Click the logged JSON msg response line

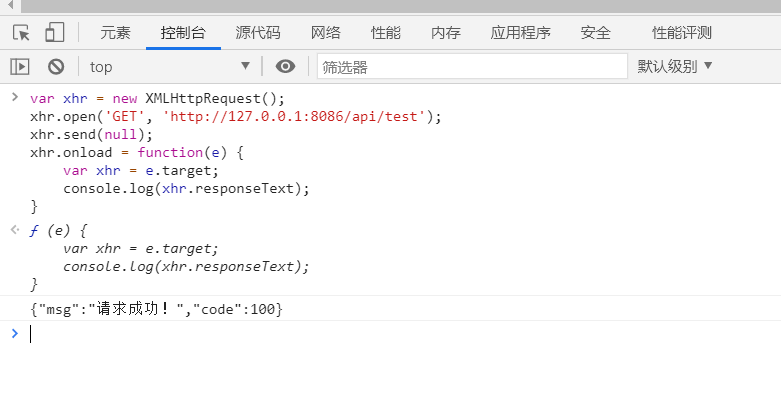click(157, 310)
